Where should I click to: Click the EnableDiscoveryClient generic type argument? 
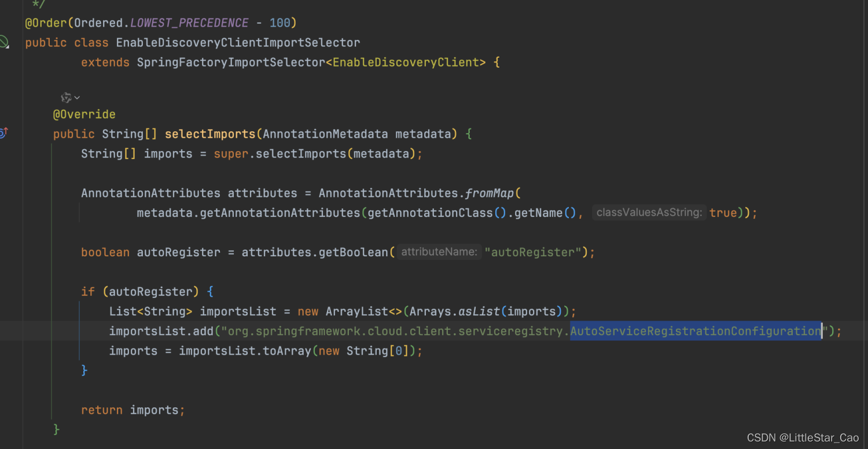[x=406, y=62]
